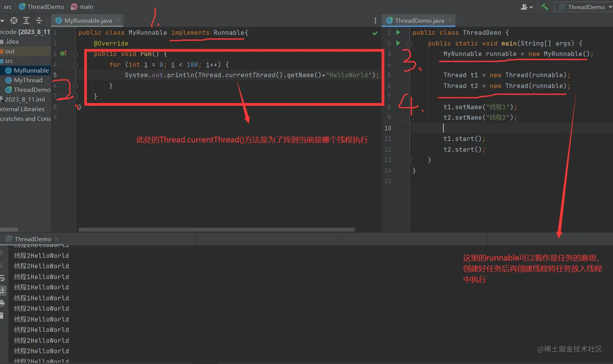613x364 pixels.
Task: Close the ThreadDemo run tab
Action: click(x=57, y=239)
